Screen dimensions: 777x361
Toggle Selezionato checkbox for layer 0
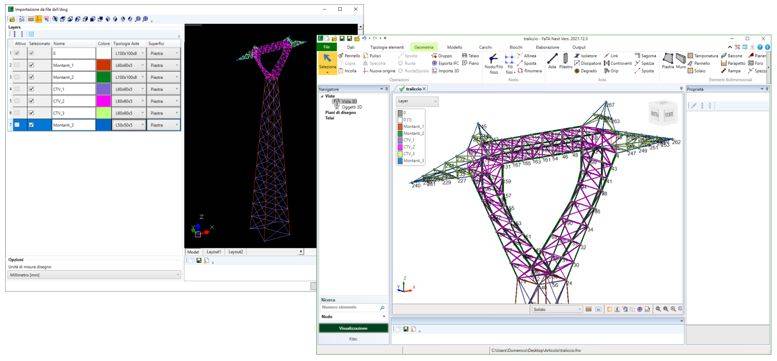pyautogui.click(x=32, y=53)
